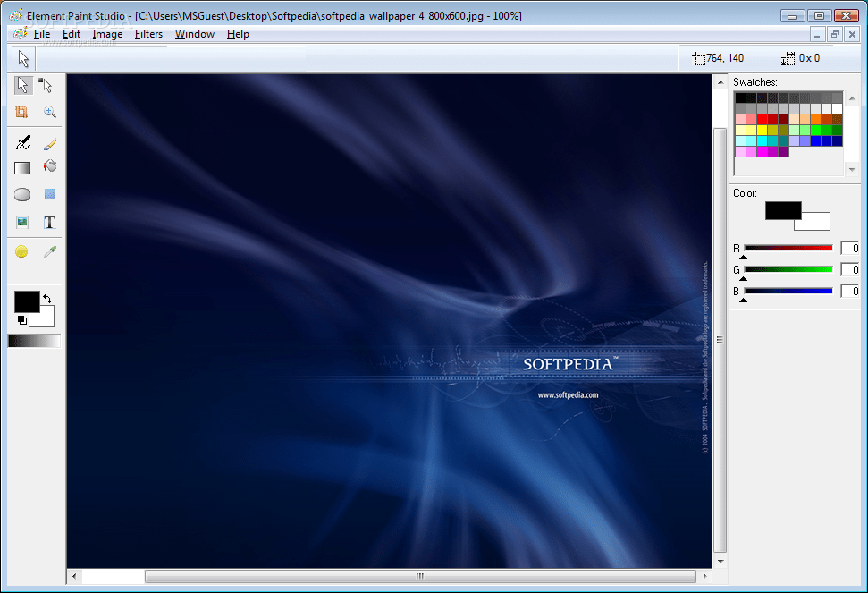This screenshot has height=593, width=868.
Task: Pick the white swatch in grayscale row
Action: tap(837, 108)
